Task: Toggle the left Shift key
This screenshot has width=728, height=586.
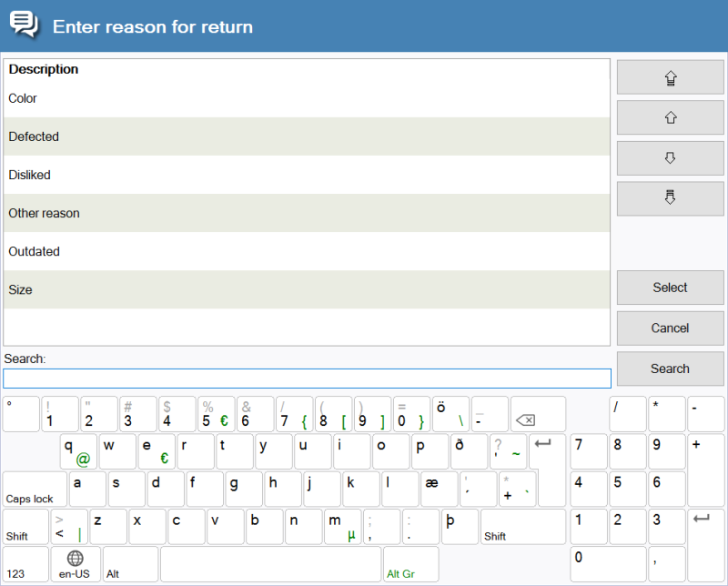Action: point(25,527)
